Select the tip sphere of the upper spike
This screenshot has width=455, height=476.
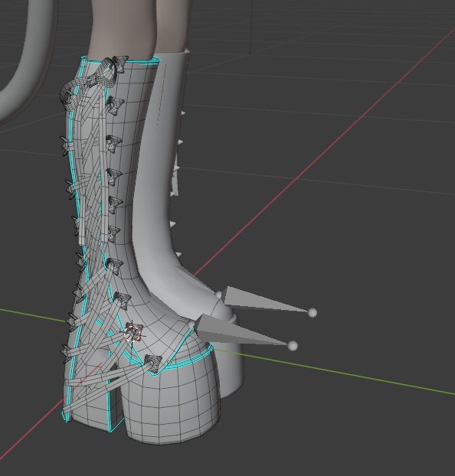pyautogui.click(x=313, y=312)
